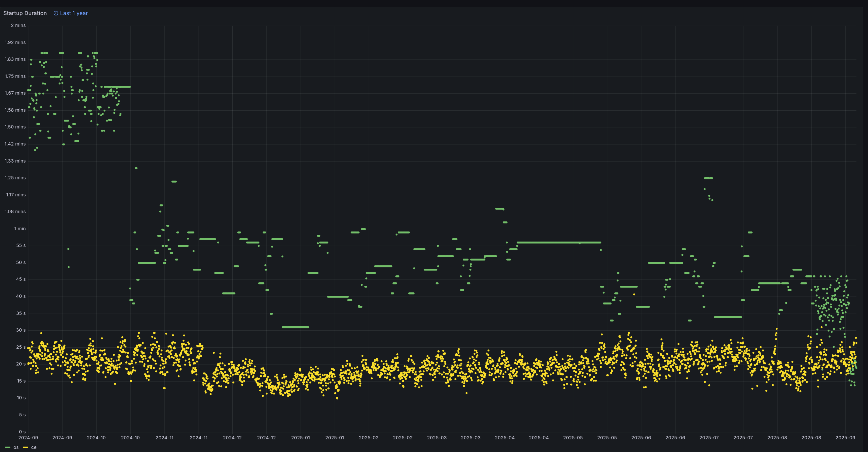Toggle ce series visibility via legend label
Image resolution: width=868 pixels, height=452 pixels.
(34, 447)
